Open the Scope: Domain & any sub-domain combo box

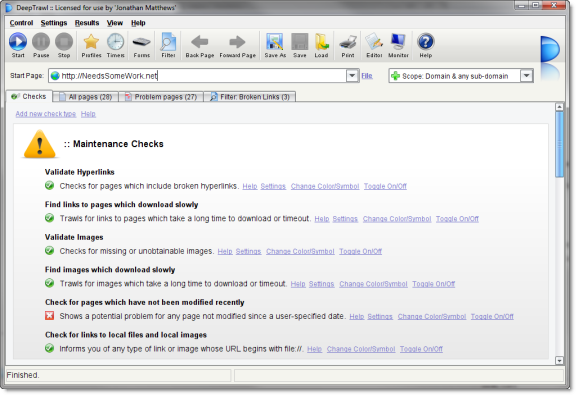tap(461, 76)
